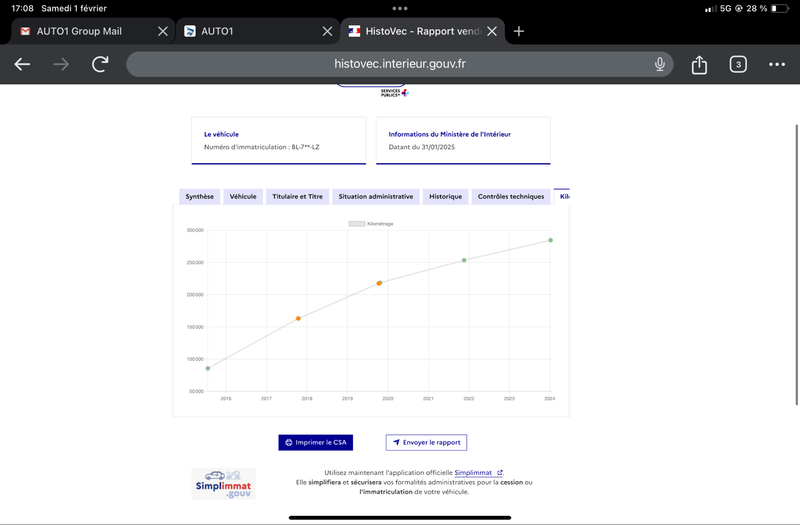Viewport: 800px width, 525px height.
Task: Open the Synthèse tab
Action: coord(199,196)
